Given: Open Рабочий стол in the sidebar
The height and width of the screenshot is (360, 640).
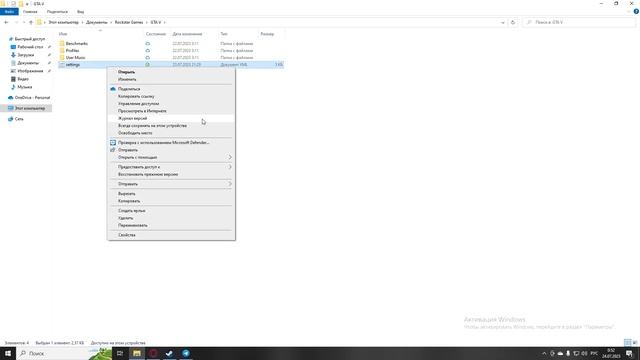Looking at the screenshot, I should click(30, 47).
